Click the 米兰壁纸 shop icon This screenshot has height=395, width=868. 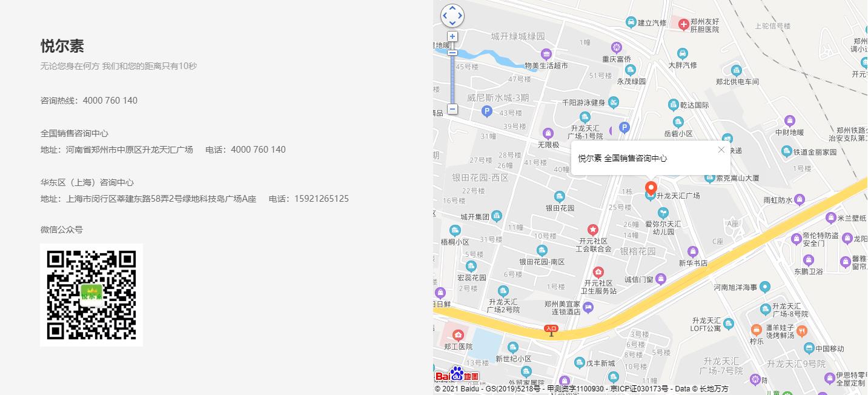tap(831, 217)
